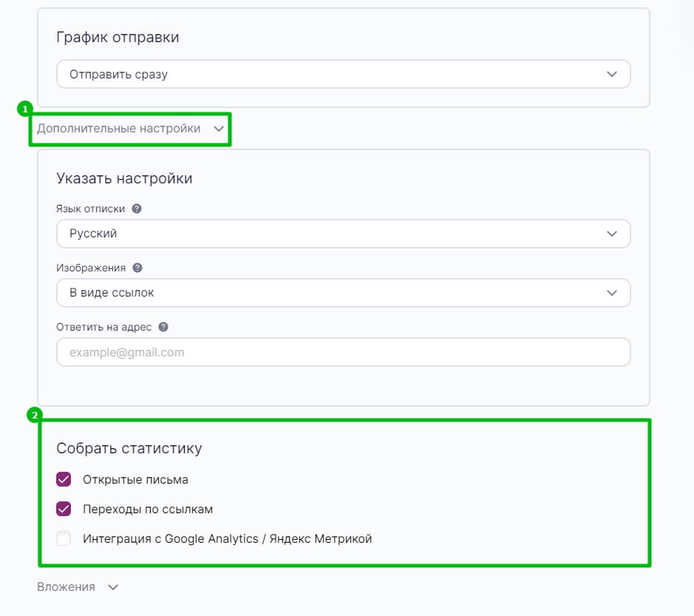The image size is (694, 616).
Task: Click chevron beside Дополнительные настройки
Action: tap(219, 129)
